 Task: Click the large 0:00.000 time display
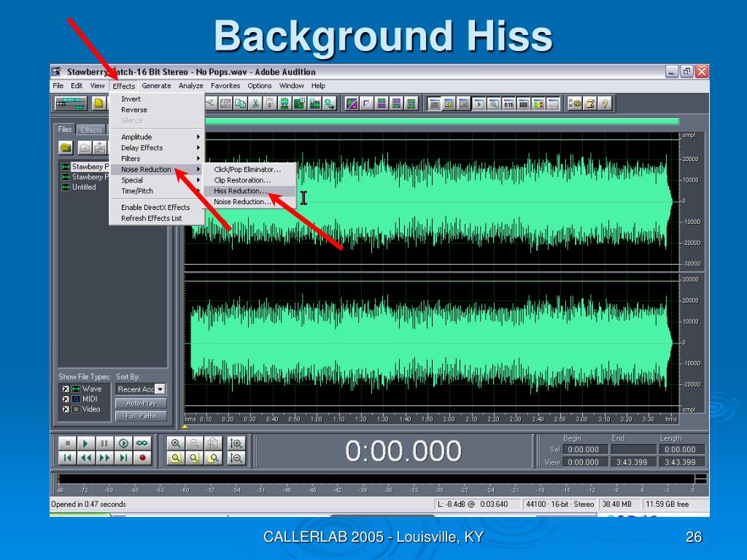[x=403, y=451]
